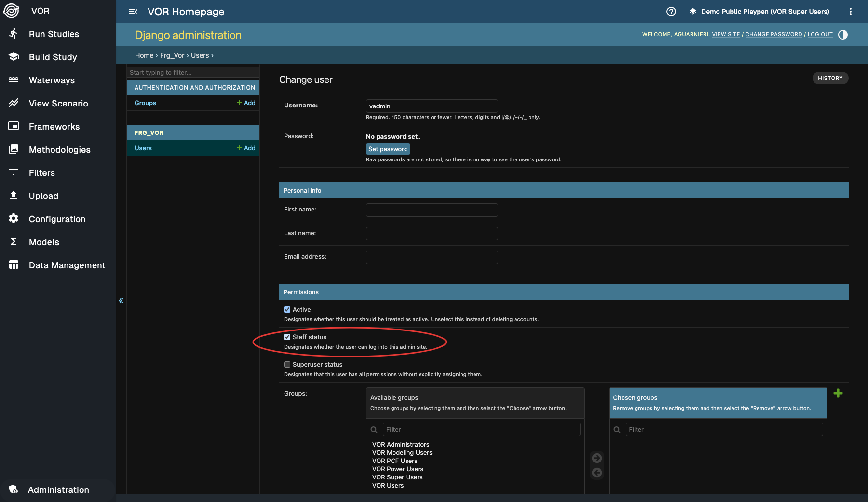Click the Choose right-arrow between group lists

point(597,458)
